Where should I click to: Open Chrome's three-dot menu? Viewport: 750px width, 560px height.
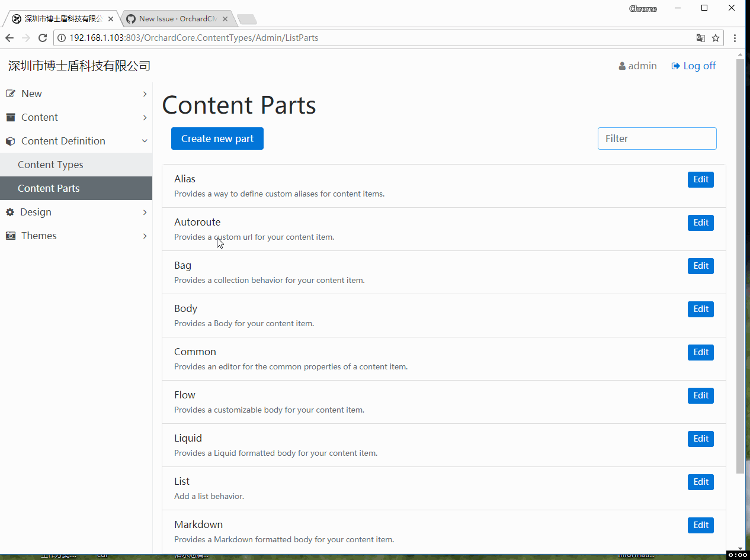735,38
